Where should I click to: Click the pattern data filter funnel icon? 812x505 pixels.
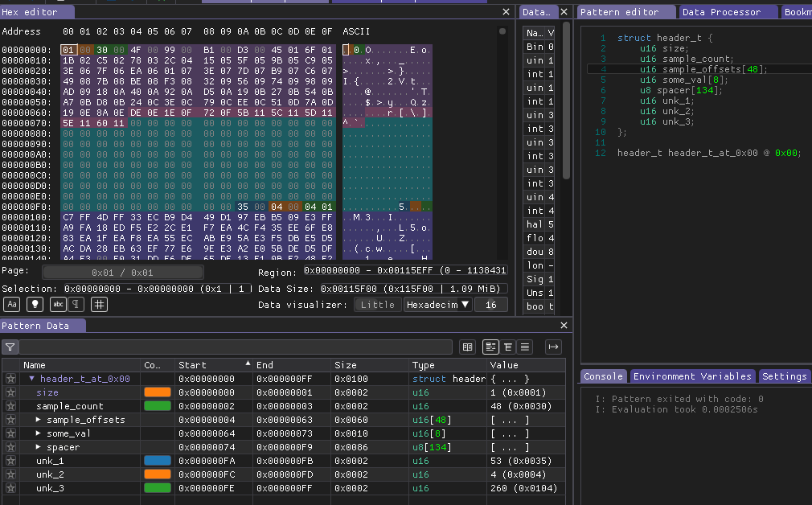point(10,347)
